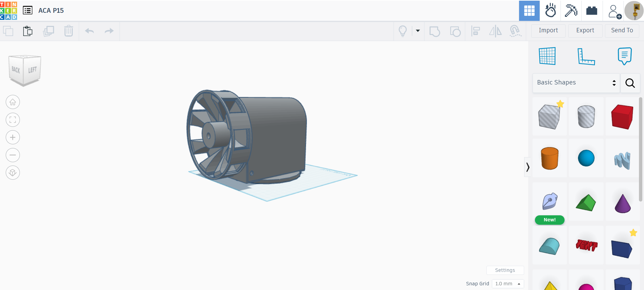
Task: Pick the blue Sphere shape
Action: coord(586,158)
